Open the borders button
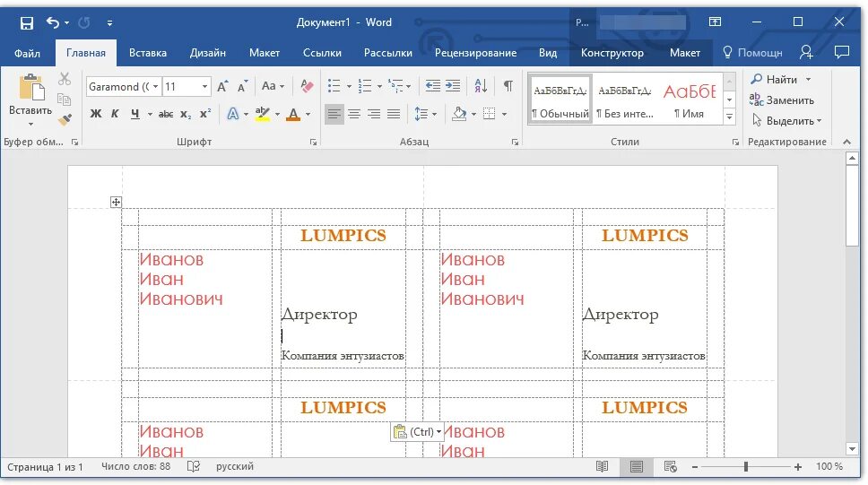Screen dimensions: 868x485 pos(490,114)
